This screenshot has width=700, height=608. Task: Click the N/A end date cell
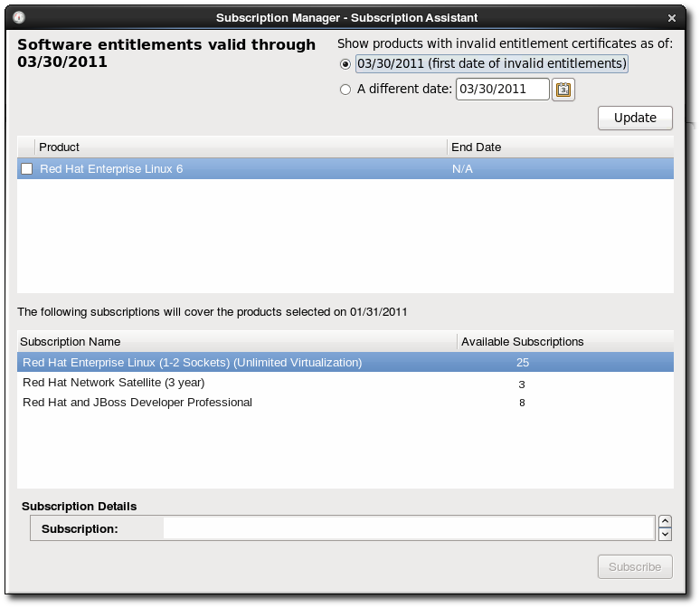462,169
